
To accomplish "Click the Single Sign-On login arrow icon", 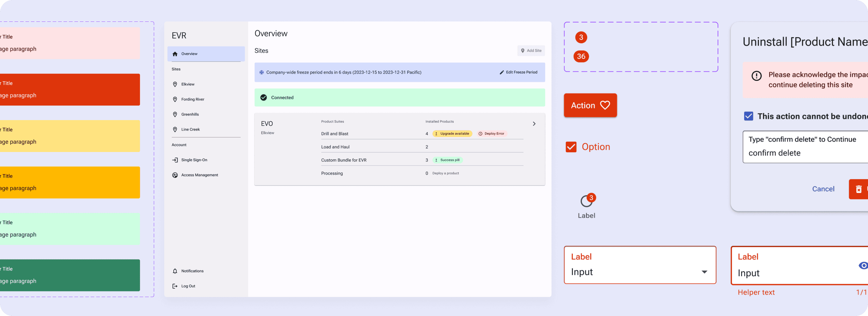I will click(175, 160).
